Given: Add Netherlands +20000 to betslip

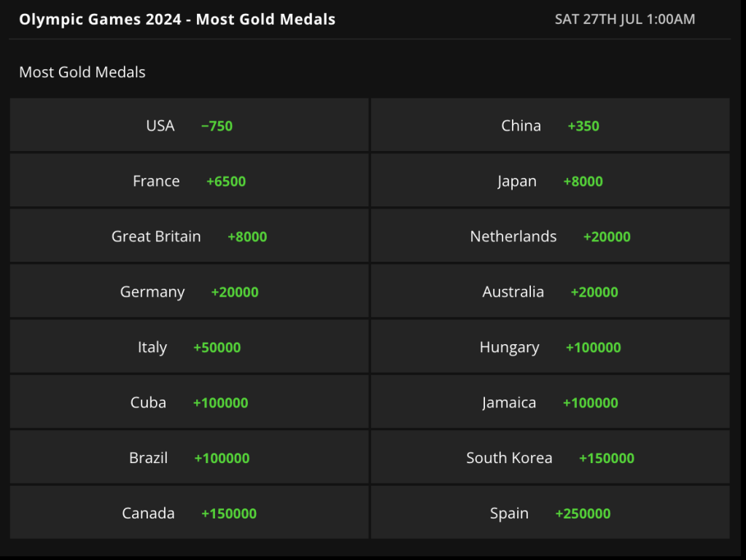Looking at the screenshot, I should tap(550, 236).
